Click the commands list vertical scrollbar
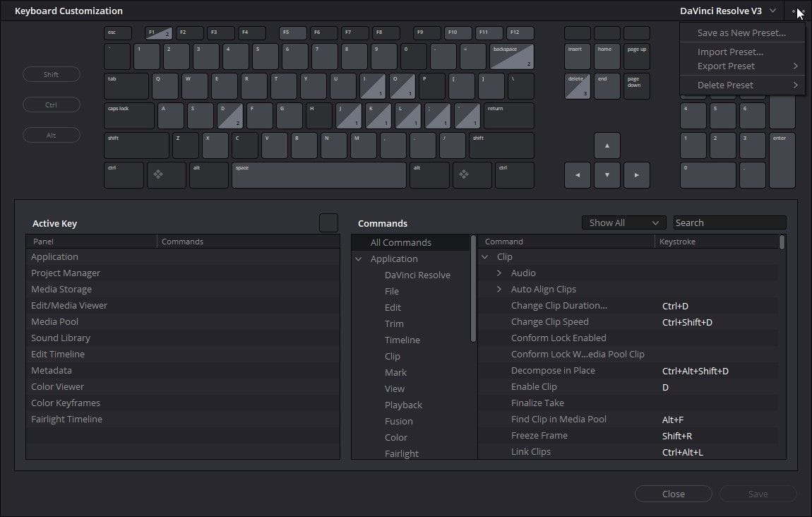Image resolution: width=812 pixels, height=517 pixels. [x=782, y=242]
